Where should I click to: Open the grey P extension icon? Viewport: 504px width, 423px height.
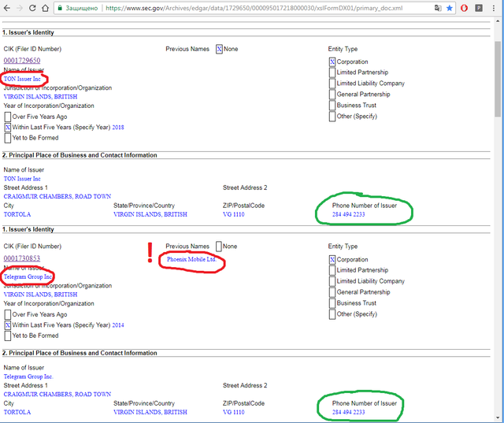pos(479,8)
